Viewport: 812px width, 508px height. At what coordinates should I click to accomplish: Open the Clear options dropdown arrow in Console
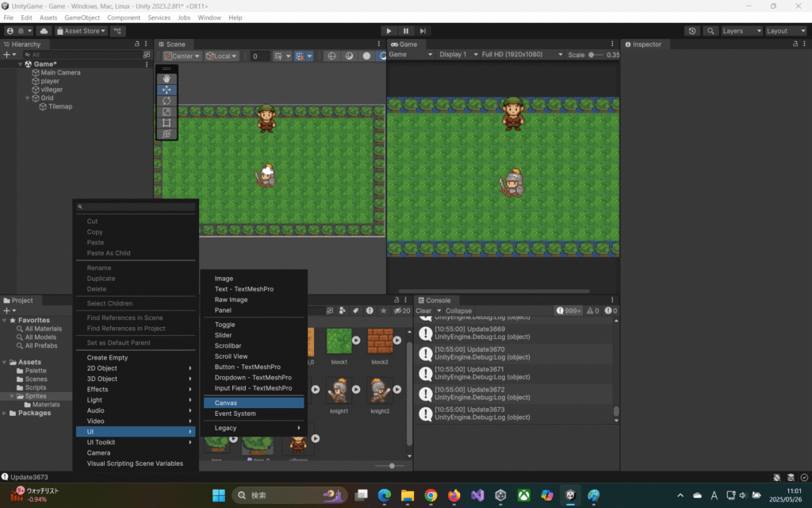[439, 311]
